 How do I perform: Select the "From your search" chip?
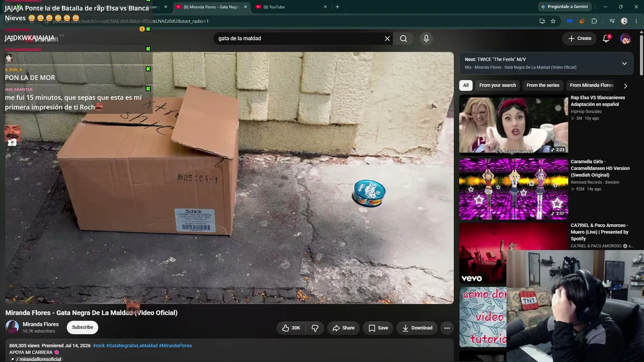pos(498,85)
